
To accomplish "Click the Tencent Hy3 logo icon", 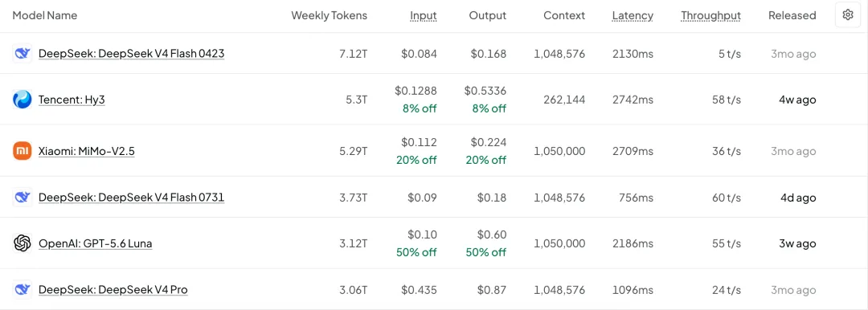I will pyautogui.click(x=23, y=100).
